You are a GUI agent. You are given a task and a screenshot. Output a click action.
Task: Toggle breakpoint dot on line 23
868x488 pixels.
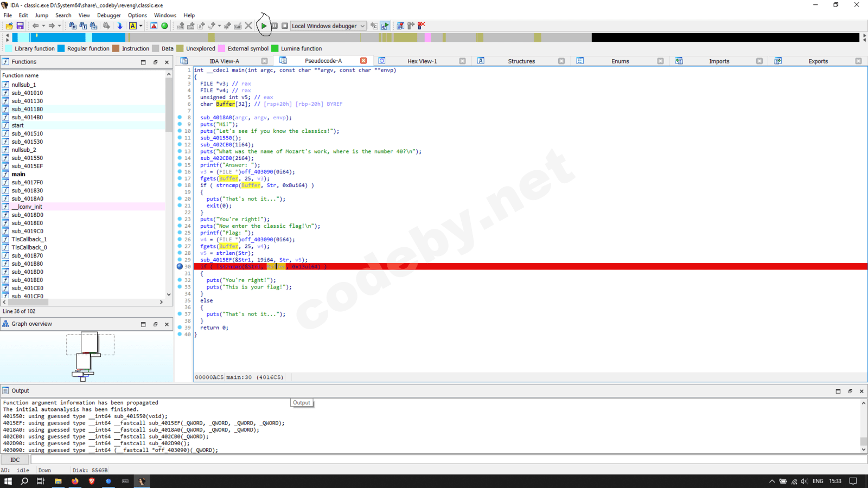tap(180, 219)
